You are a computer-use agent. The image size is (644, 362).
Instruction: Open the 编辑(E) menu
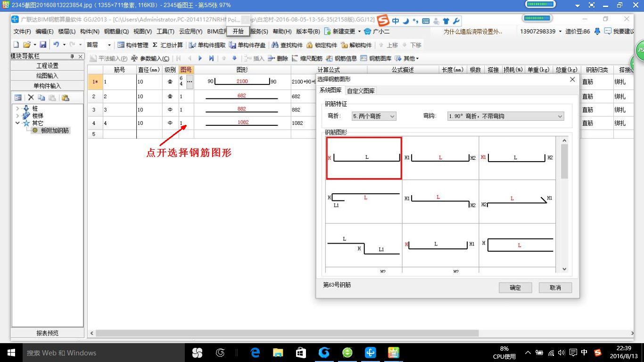tap(44, 32)
